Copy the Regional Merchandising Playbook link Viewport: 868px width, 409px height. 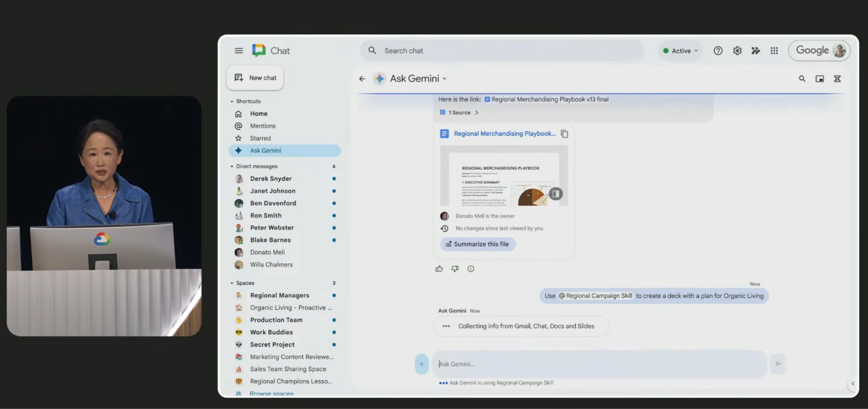(x=564, y=134)
